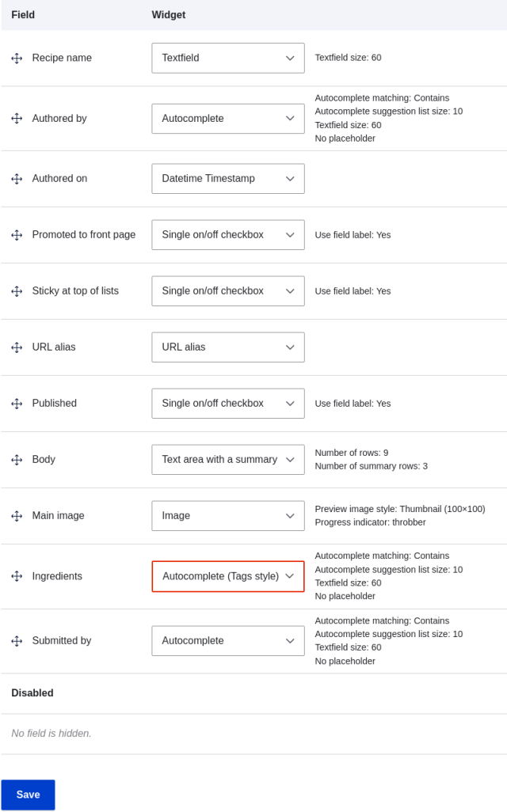Click the Save button

pyautogui.click(x=28, y=794)
